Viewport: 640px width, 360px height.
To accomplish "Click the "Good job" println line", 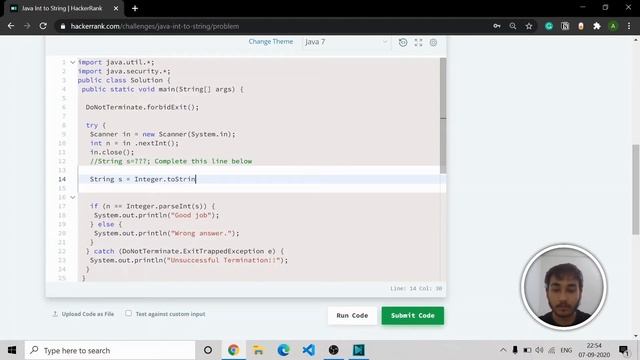I will click(156, 215).
